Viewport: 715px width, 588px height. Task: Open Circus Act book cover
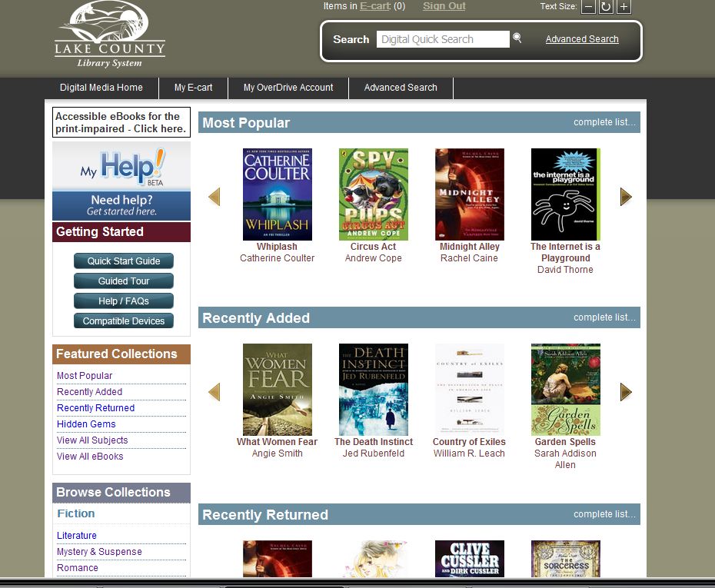pyautogui.click(x=374, y=194)
